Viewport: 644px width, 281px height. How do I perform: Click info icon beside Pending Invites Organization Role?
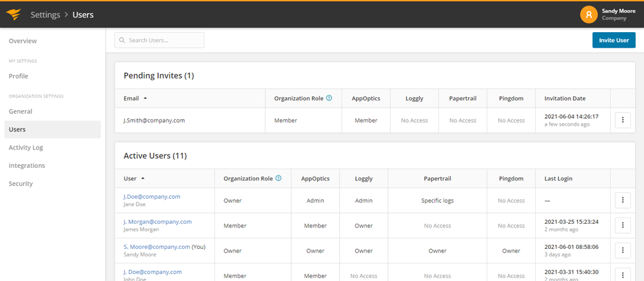pos(329,98)
